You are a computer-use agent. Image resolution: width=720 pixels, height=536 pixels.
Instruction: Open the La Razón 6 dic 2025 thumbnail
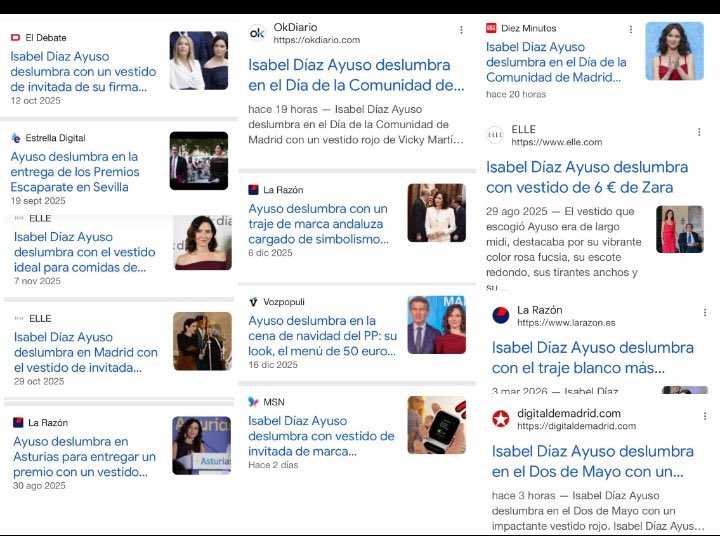point(437,213)
